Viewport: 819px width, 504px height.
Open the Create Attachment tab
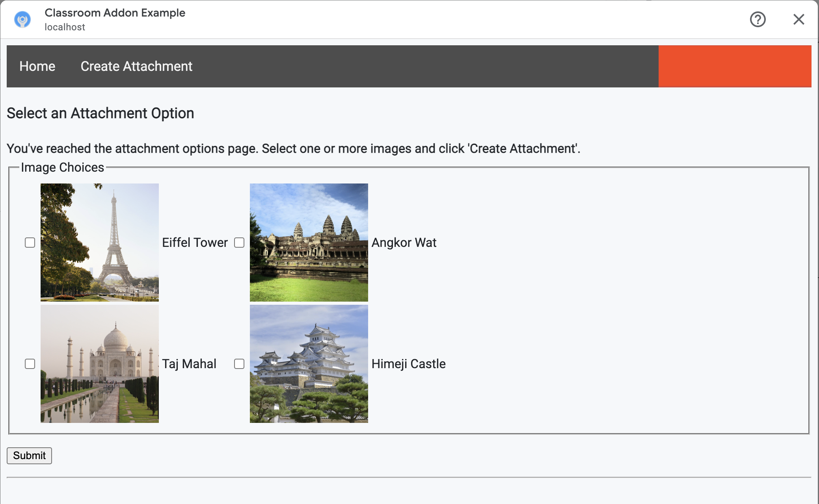137,66
